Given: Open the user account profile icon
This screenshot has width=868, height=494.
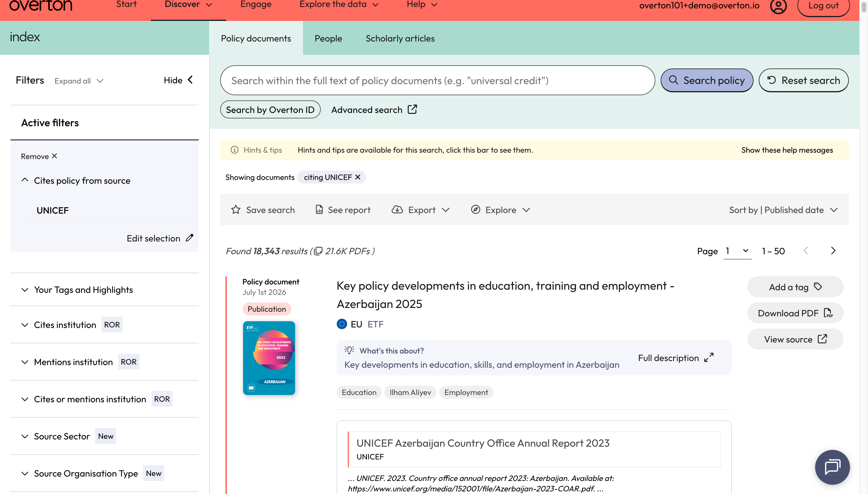Looking at the screenshot, I should [778, 6].
